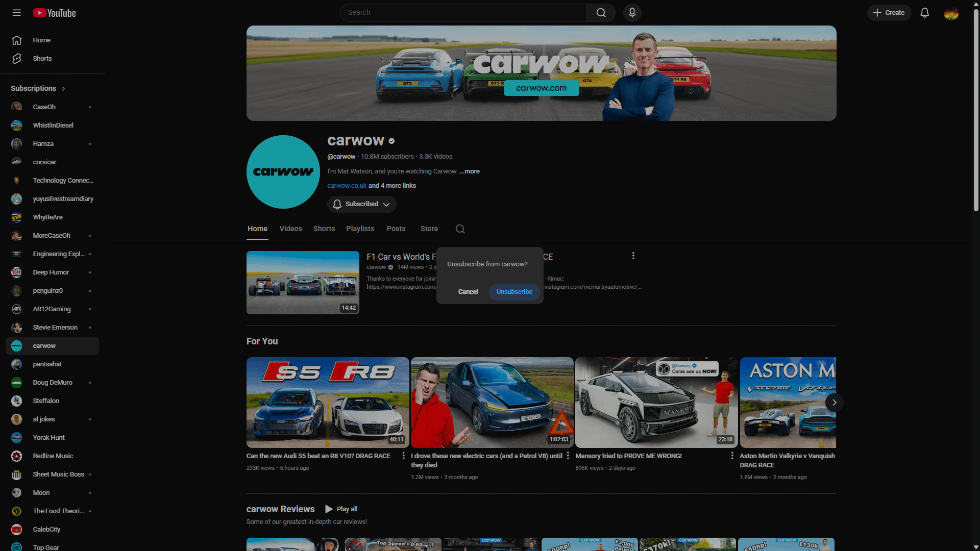This screenshot has width=980, height=551.
Task: Activate voice search microphone
Action: (x=632, y=13)
